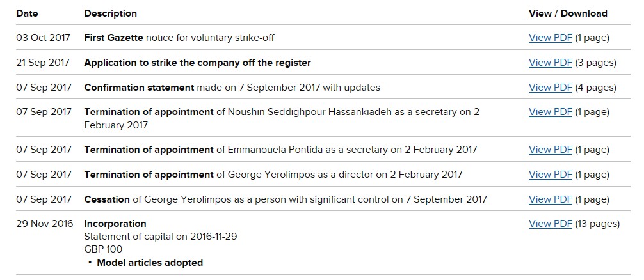Click the Date column header
644x280 pixels.
point(27,13)
